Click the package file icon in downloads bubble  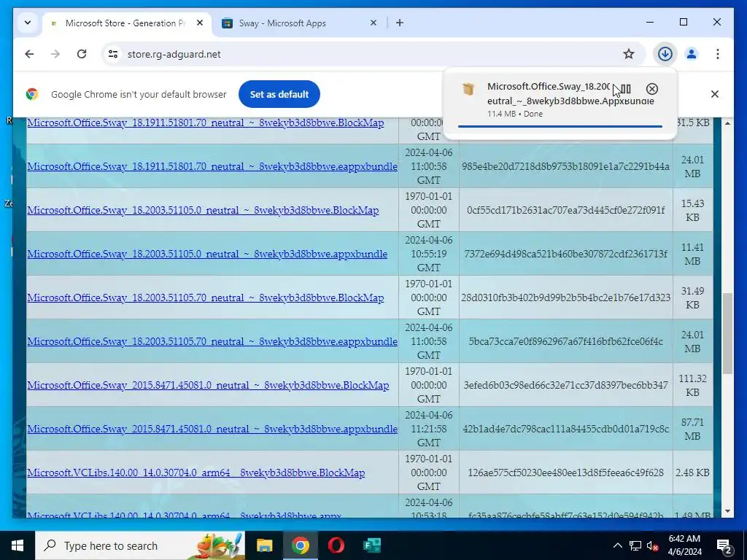(468, 89)
